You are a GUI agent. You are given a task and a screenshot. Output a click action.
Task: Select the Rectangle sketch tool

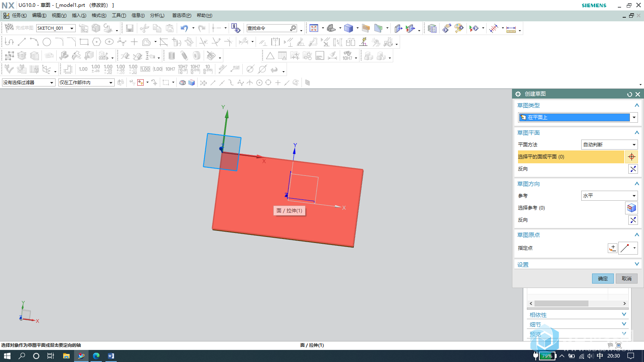[84, 42]
